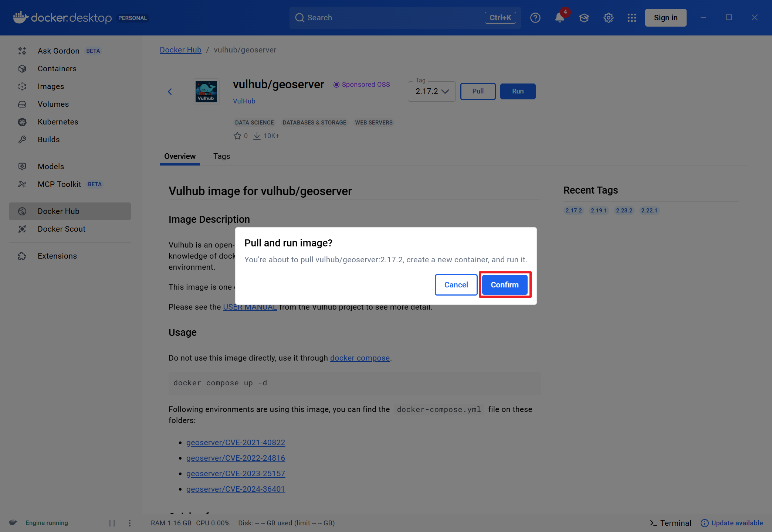
Task: Click the notifications bell icon
Action: (x=559, y=18)
